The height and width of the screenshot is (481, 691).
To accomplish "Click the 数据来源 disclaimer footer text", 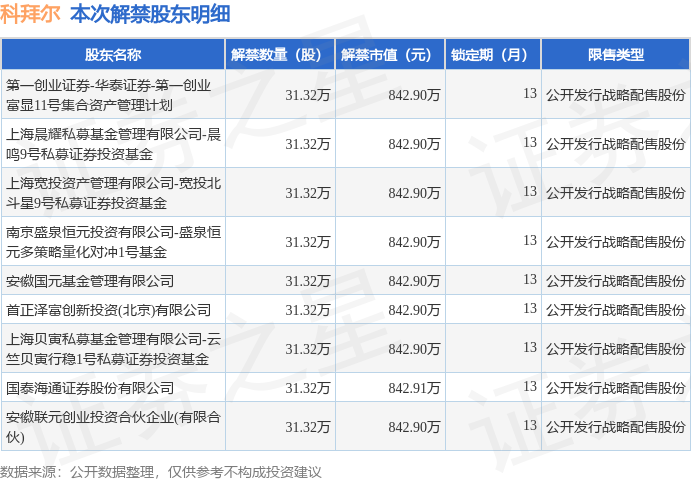I will click(x=160, y=472).
